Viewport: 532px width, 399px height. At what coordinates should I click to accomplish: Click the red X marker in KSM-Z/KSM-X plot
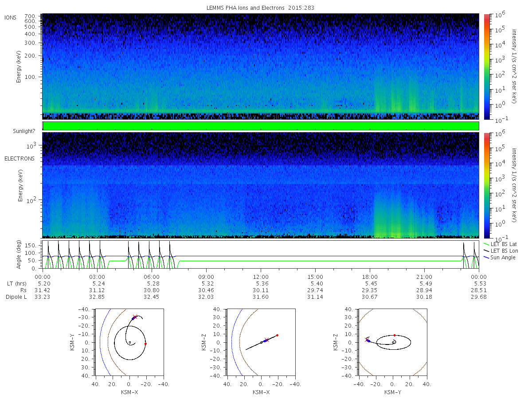click(266, 340)
